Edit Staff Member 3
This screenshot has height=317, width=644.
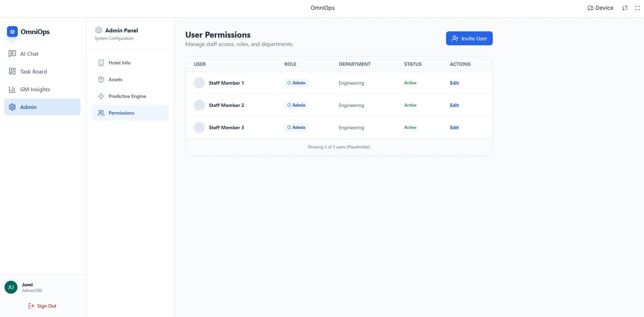[454, 127]
